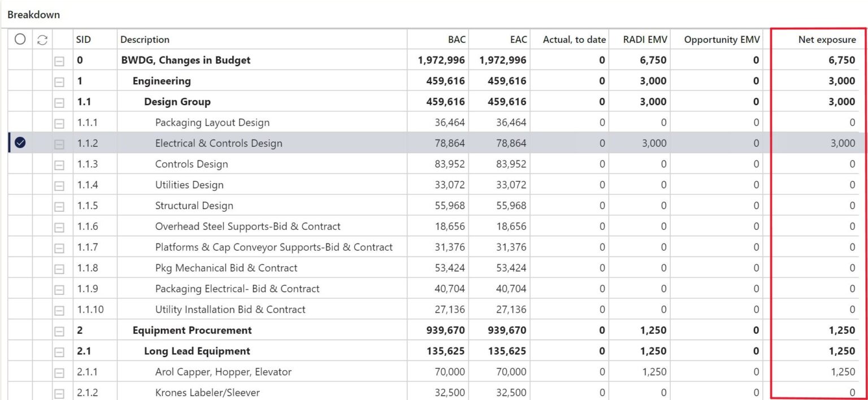Screen dimensions: 868x400
Task: Collapse the Equipment Procurement section
Action: [x=59, y=331]
